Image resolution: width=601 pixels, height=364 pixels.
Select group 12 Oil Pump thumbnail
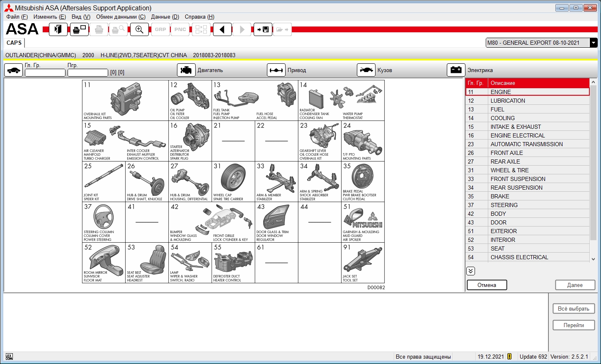(190, 101)
